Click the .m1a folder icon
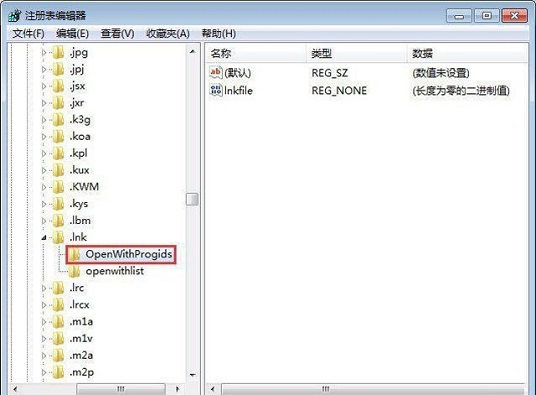 coord(58,322)
